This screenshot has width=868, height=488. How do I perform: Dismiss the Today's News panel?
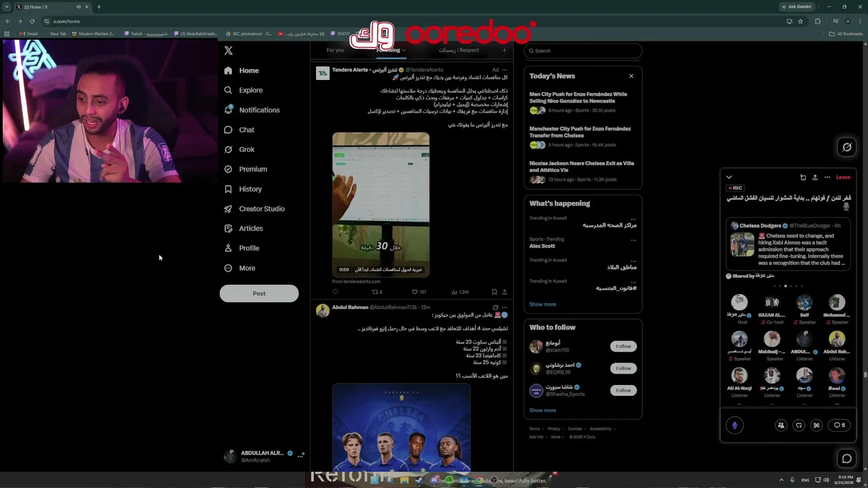(x=631, y=76)
